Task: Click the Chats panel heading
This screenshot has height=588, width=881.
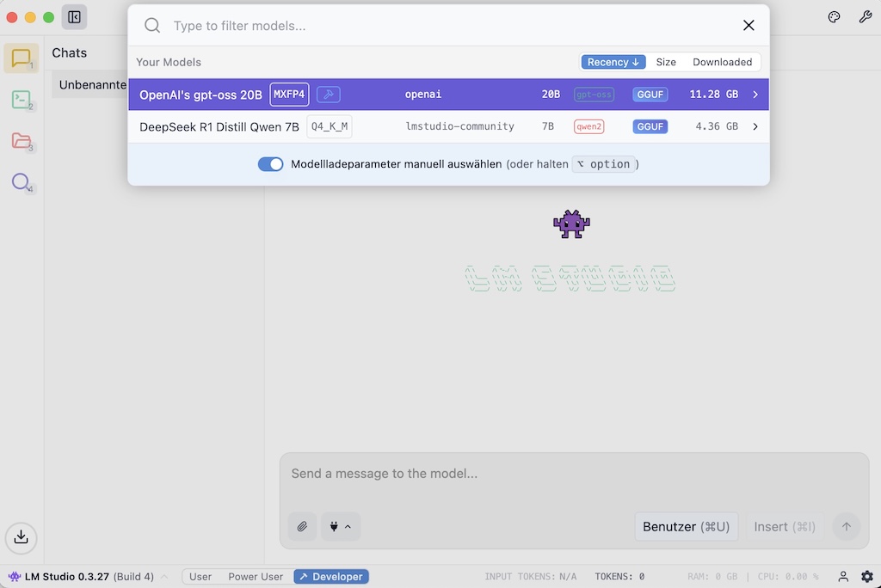Action: (69, 52)
